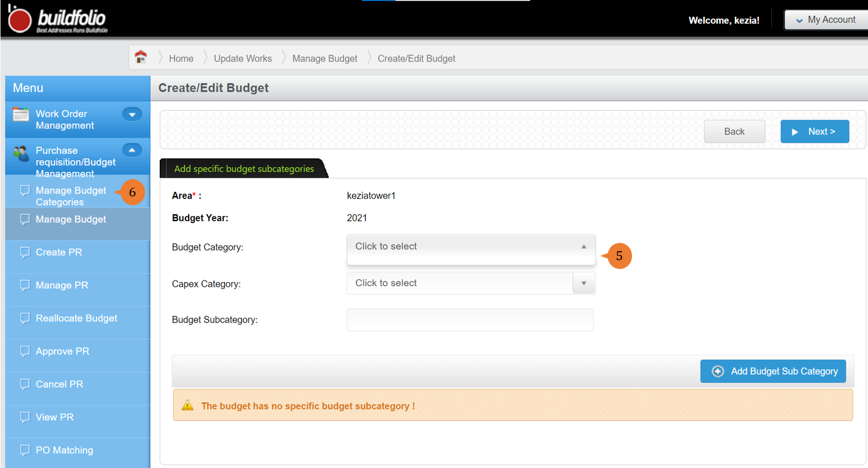
Task: Click the Work Order Management calendar icon
Action: coord(21,114)
